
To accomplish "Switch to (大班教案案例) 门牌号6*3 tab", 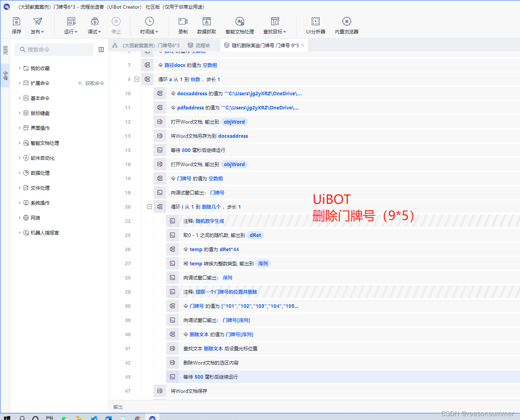I will point(146,45).
